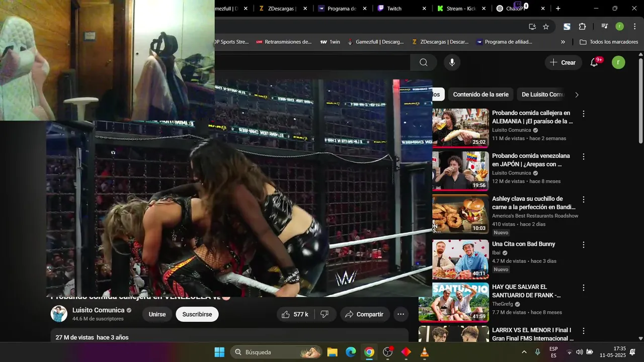Click the taskbar Búsqueda search box
The image size is (644, 362).
point(276,352)
